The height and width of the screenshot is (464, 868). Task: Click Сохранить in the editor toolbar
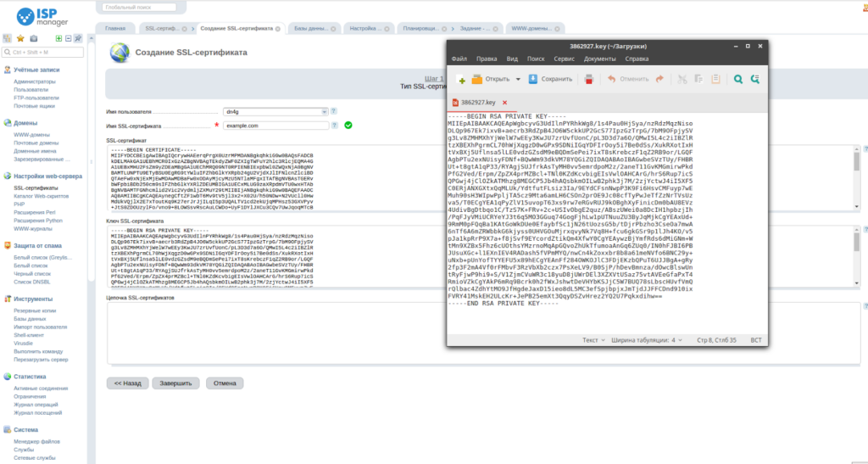[x=550, y=79]
